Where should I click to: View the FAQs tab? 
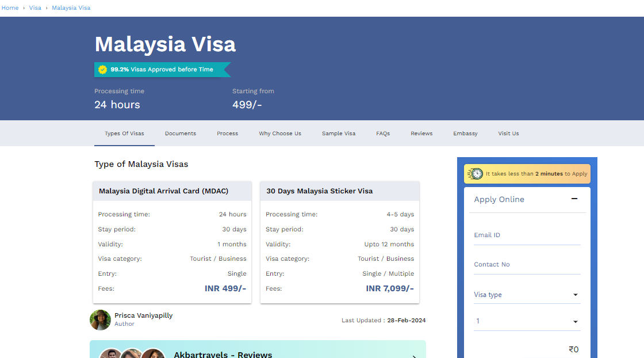(x=383, y=134)
